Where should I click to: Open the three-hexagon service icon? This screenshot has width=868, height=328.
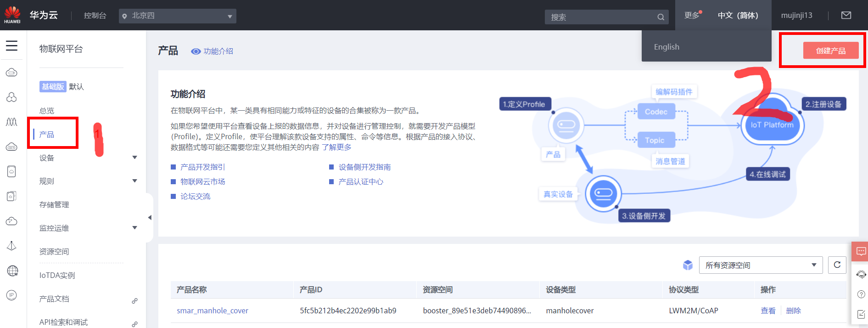point(11,97)
